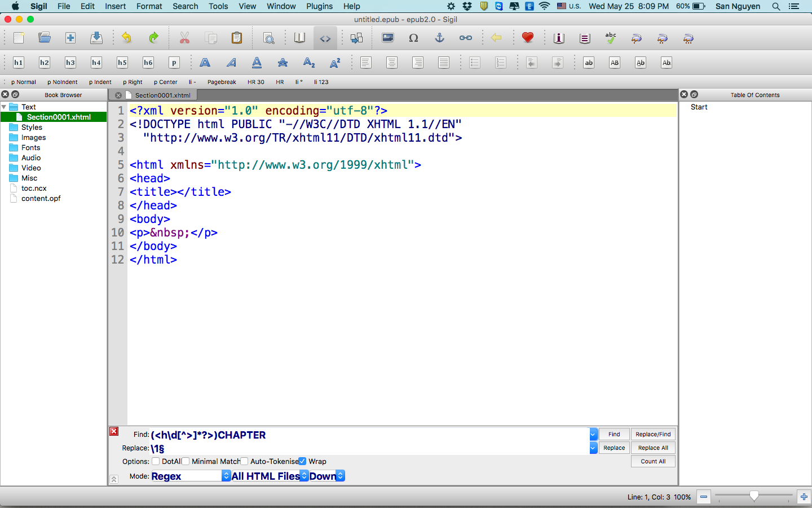
Task: Click the Spellcheck abc icon
Action: click(611, 38)
